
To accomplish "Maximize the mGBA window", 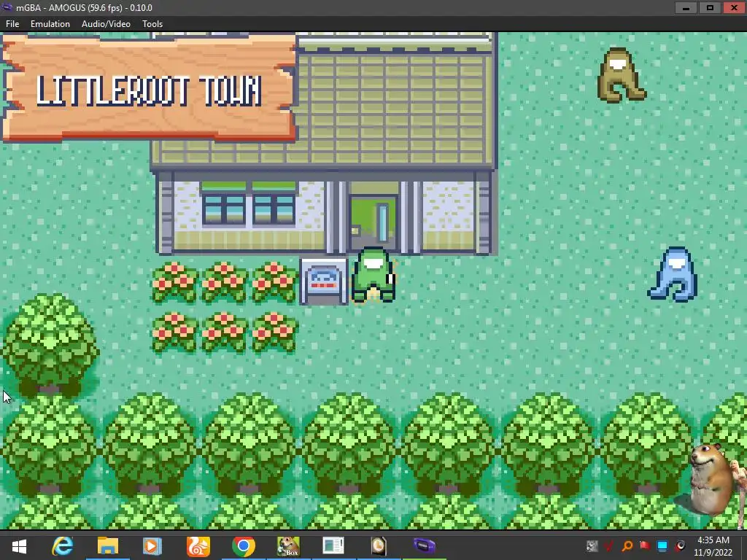I will [710, 8].
